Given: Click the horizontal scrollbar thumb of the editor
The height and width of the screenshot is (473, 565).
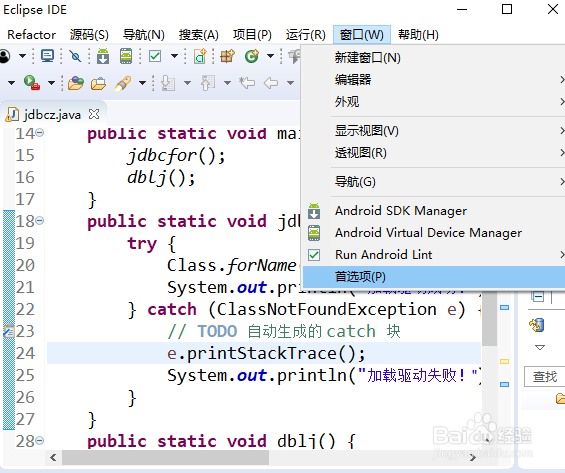Looking at the screenshot, I should 165,458.
